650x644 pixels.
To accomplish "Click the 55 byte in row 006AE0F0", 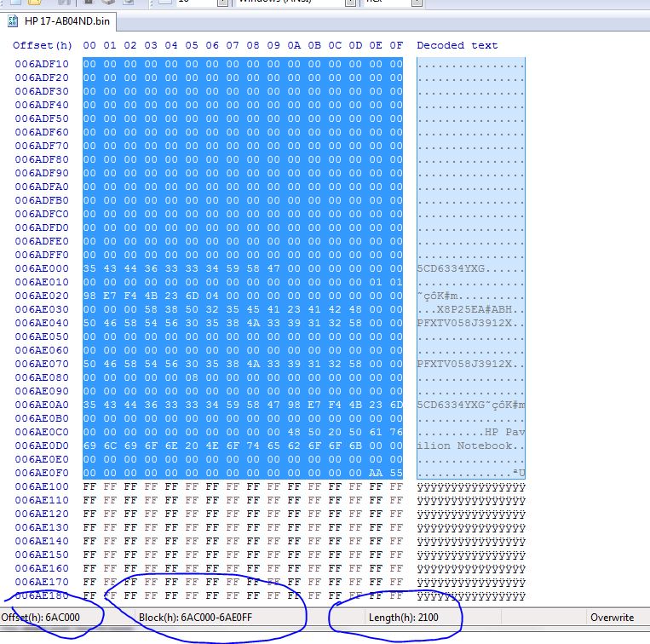I will 396,473.
